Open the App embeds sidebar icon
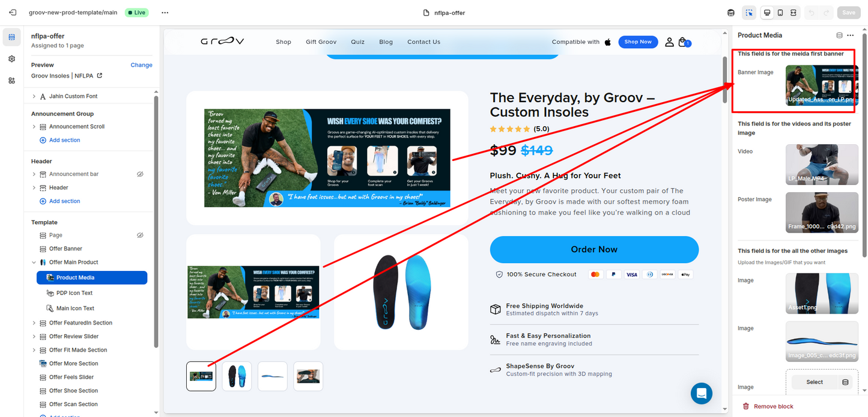 (11, 81)
